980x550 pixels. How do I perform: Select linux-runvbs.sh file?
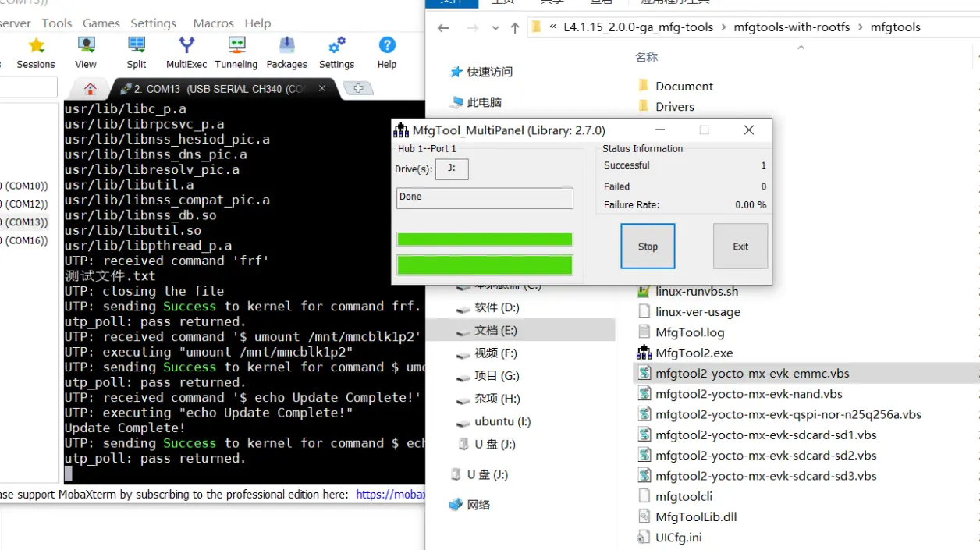pos(697,292)
